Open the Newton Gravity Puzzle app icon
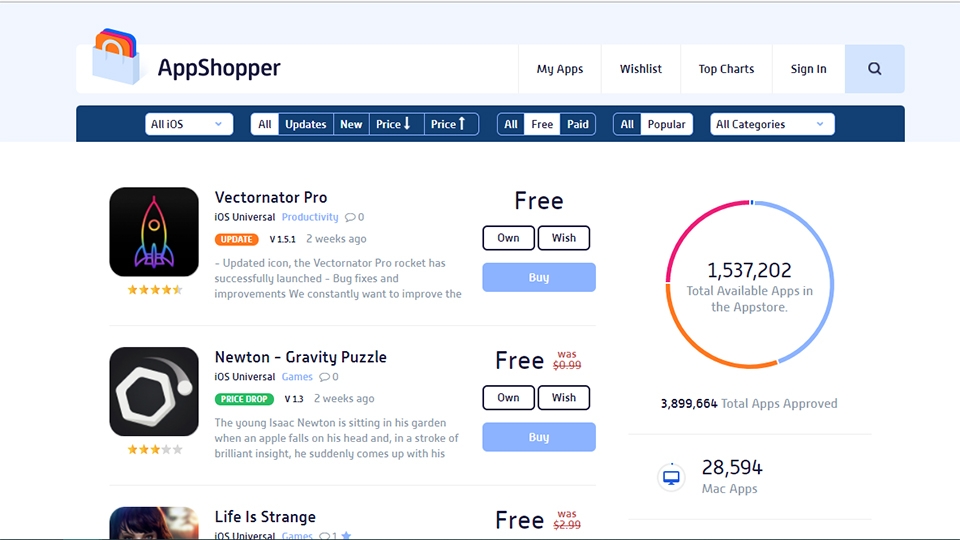The height and width of the screenshot is (540, 960). tap(154, 391)
